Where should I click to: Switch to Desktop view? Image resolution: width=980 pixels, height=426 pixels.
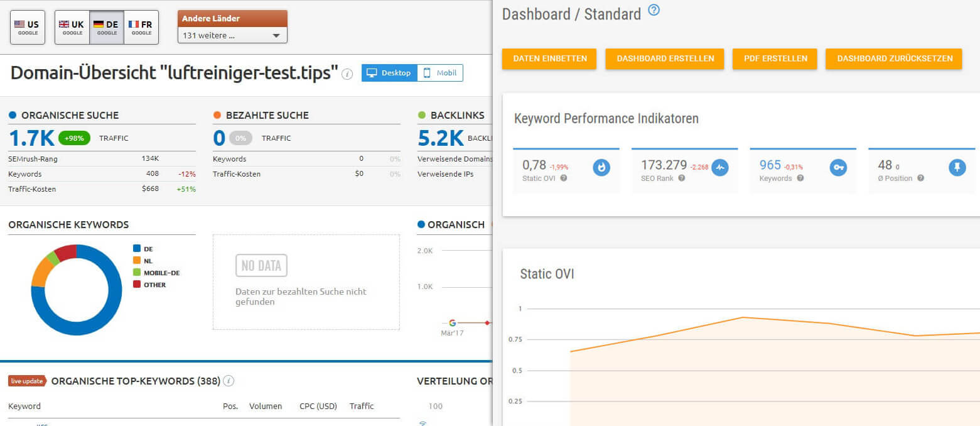click(389, 73)
